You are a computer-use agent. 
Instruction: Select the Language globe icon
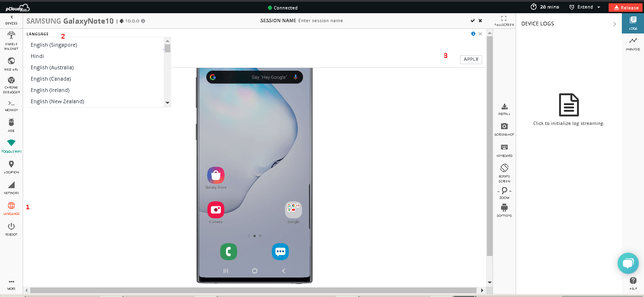click(x=11, y=206)
